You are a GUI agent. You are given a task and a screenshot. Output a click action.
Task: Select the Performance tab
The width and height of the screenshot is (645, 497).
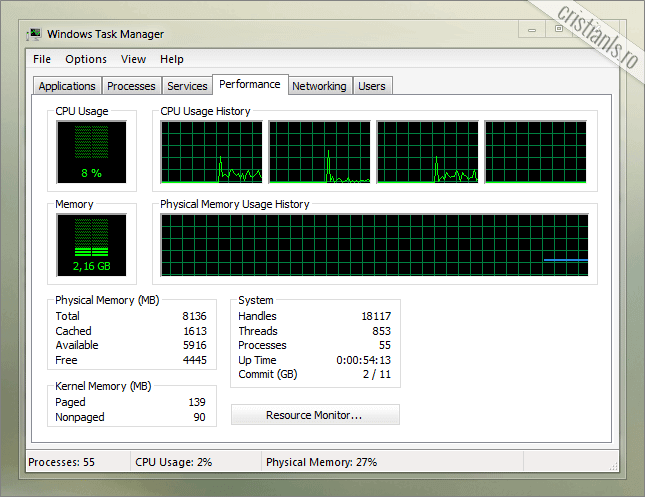(250, 85)
